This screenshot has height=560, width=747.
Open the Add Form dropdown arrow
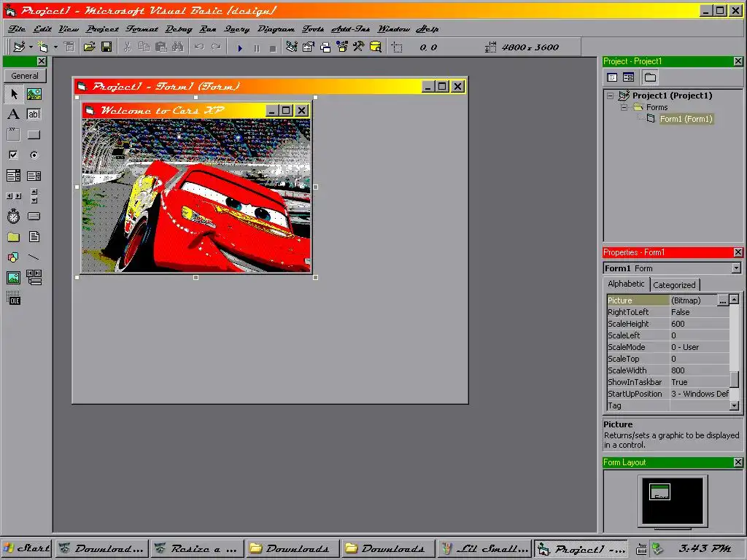55,47
